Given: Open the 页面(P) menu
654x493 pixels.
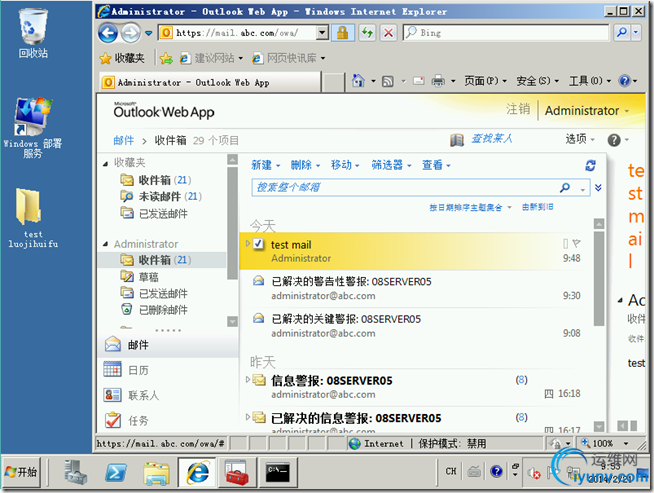Looking at the screenshot, I should (485, 80).
